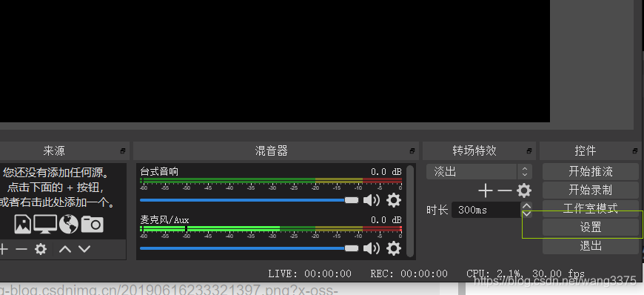Click the 退出 exit button
Viewport: 644px width, 295px height.
click(x=591, y=245)
